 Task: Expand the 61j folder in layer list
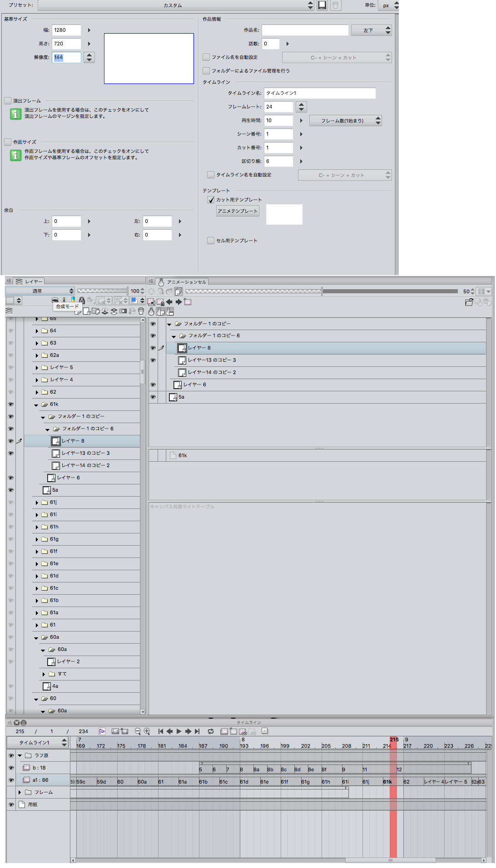click(x=37, y=503)
